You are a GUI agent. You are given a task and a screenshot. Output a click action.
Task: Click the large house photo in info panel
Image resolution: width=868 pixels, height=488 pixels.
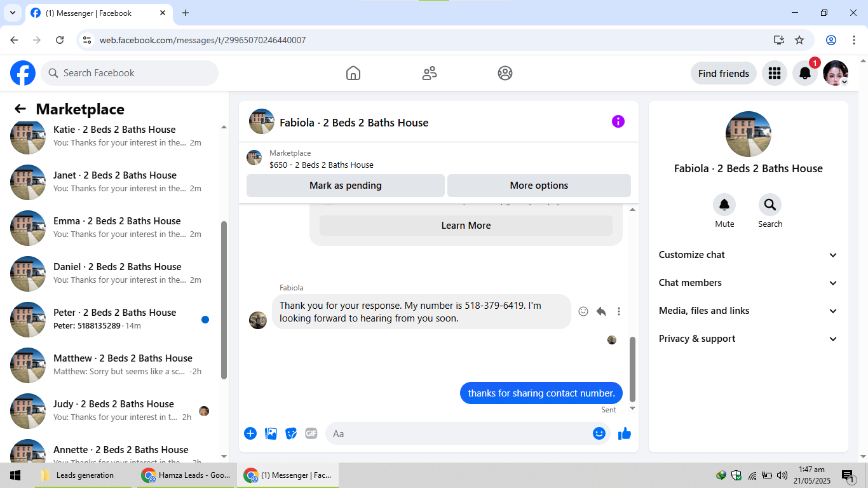(749, 134)
